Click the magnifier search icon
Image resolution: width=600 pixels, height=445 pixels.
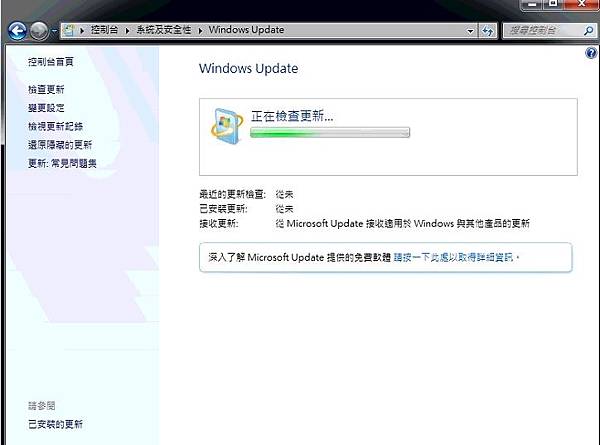coord(589,31)
